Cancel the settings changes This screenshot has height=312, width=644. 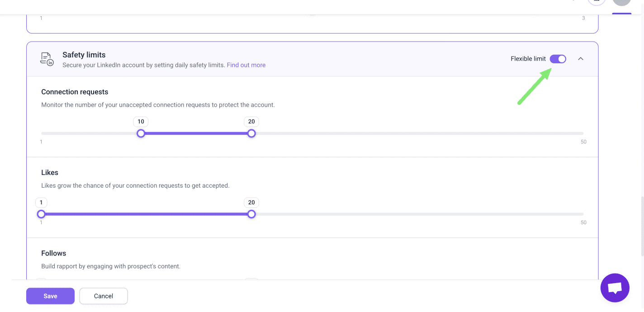(x=104, y=296)
